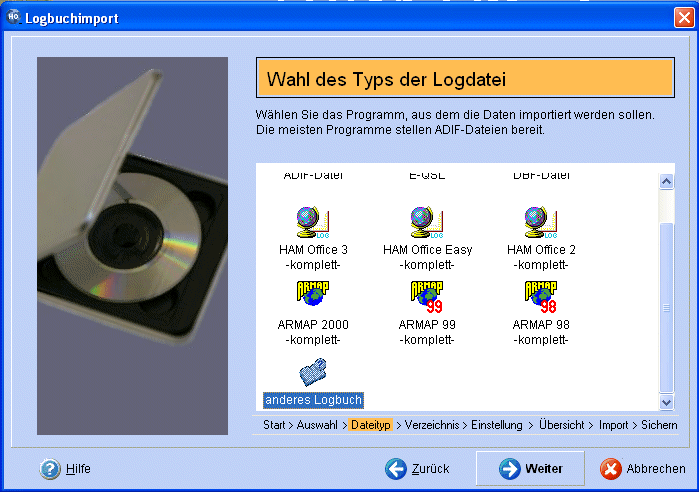Screen dimensions: 699x492
Task: Select the 'ARMAP 99 -komplett-' label
Action: click(427, 332)
